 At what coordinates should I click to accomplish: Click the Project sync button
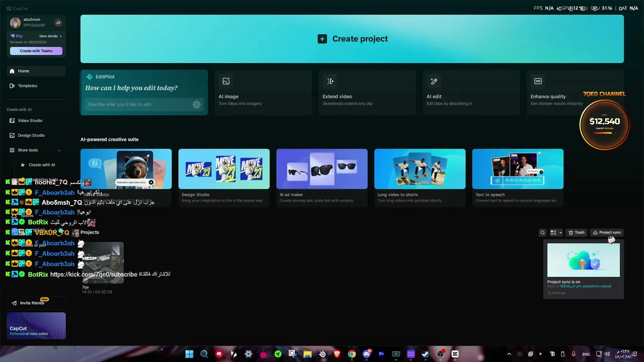point(607,232)
